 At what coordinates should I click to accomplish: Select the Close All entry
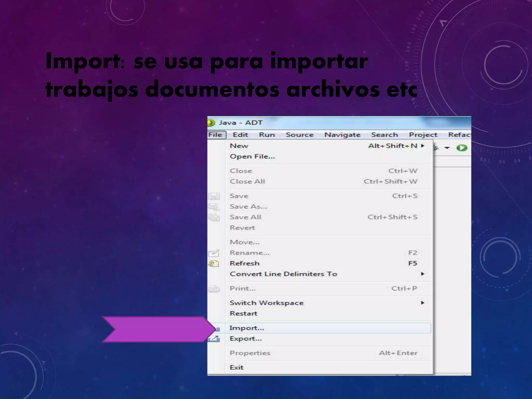click(329, 182)
